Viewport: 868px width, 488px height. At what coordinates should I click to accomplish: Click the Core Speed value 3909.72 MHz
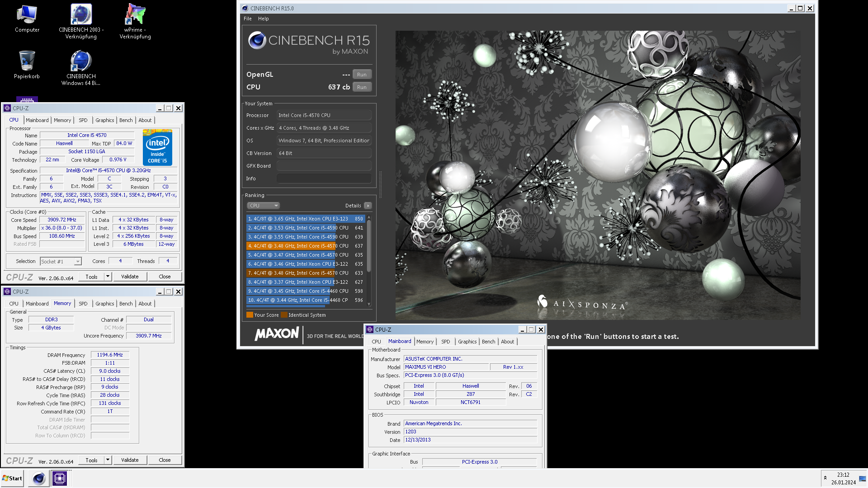click(x=62, y=220)
